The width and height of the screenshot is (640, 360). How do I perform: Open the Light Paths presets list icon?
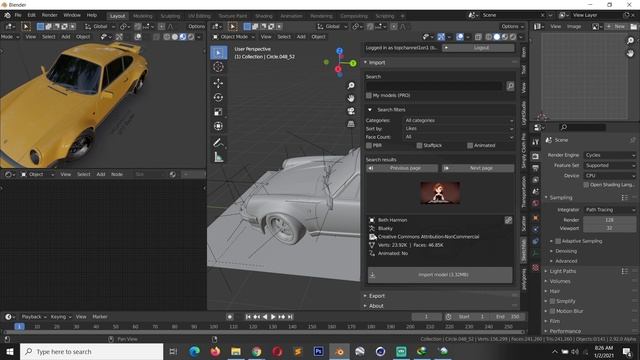tap(624, 271)
